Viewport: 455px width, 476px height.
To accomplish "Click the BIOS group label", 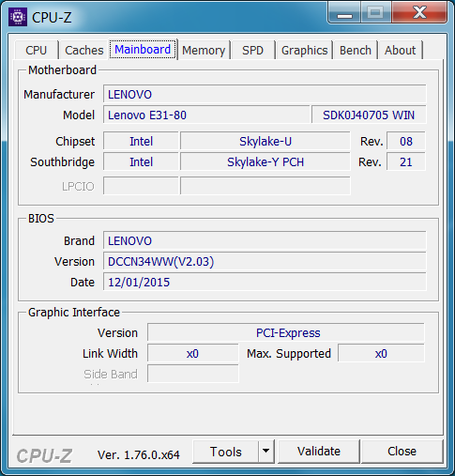I will (x=41, y=219).
